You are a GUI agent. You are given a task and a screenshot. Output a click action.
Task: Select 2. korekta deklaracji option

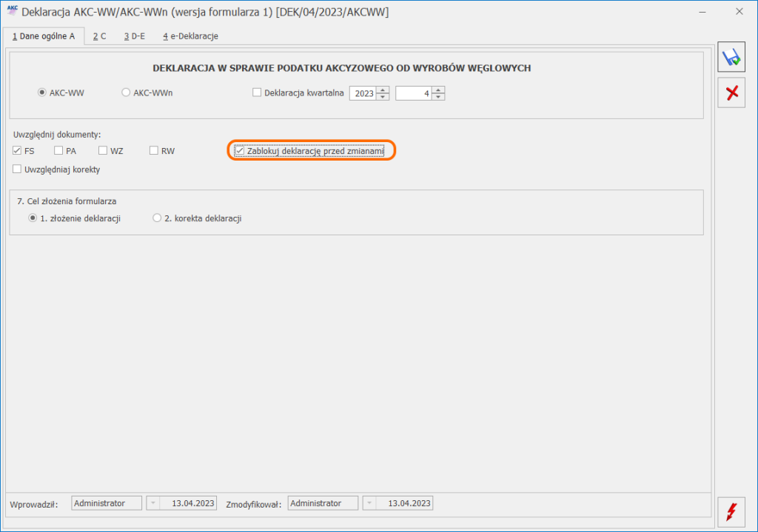point(156,218)
